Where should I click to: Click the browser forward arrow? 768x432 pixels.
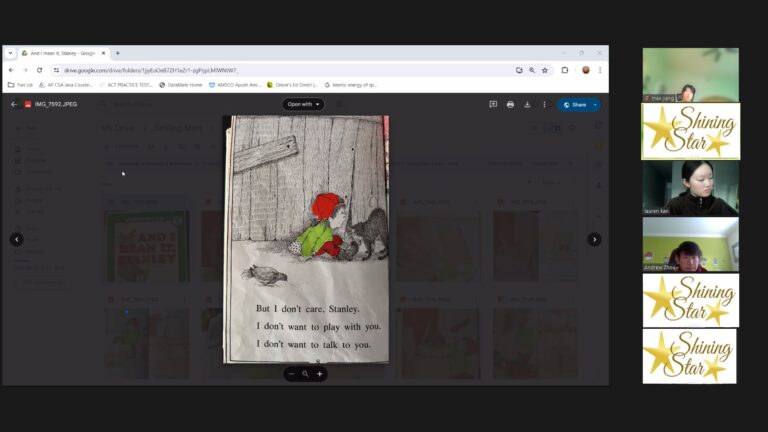pyautogui.click(x=25, y=70)
